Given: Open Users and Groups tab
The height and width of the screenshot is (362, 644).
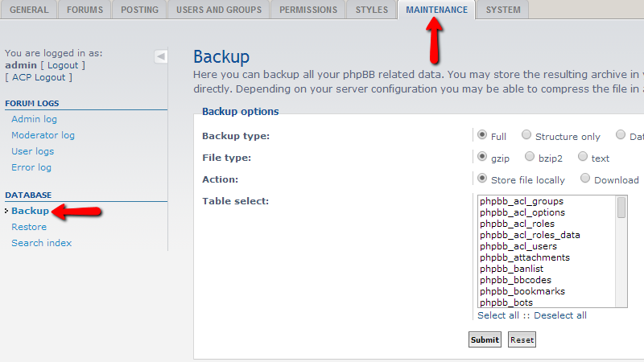Looking at the screenshot, I should [x=218, y=10].
